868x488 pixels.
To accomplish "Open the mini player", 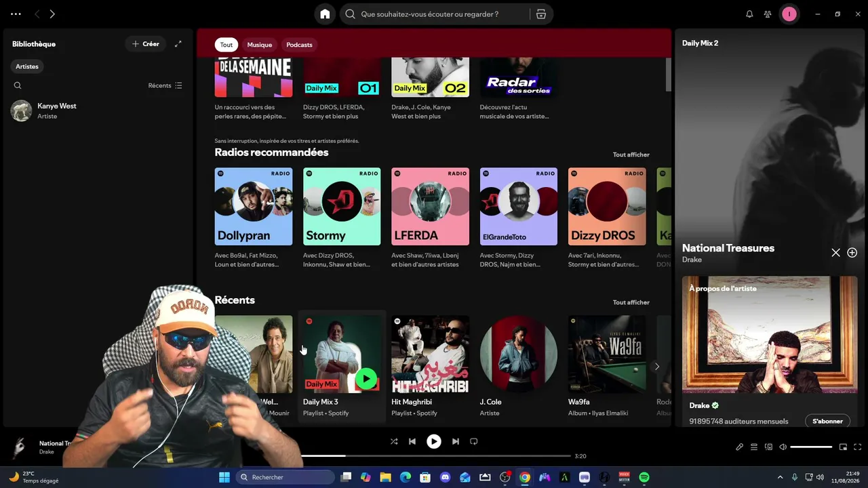I will click(x=843, y=447).
